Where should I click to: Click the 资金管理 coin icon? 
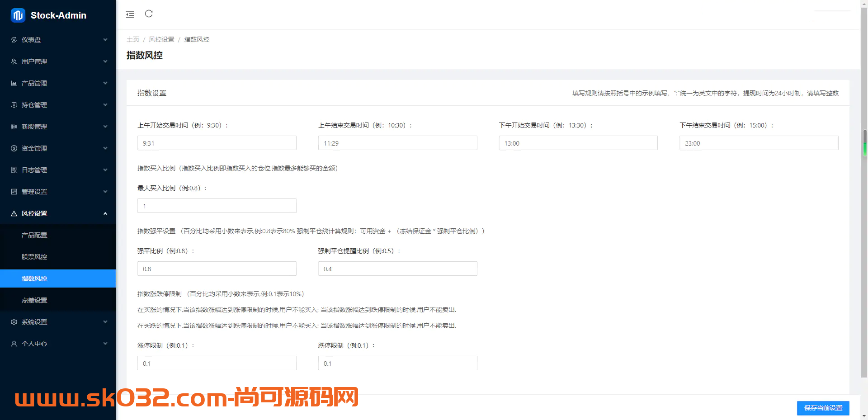14,148
